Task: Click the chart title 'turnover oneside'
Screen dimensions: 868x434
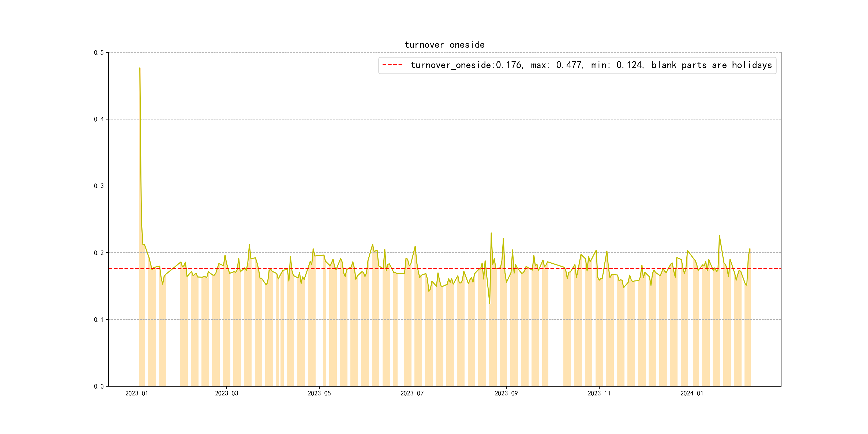Action: 444,45
